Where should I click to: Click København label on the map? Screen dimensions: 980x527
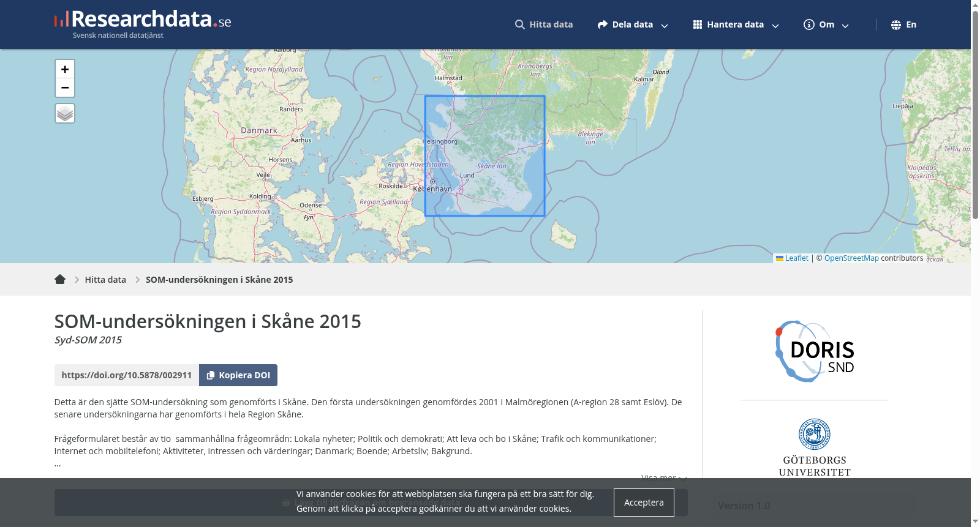[432, 189]
